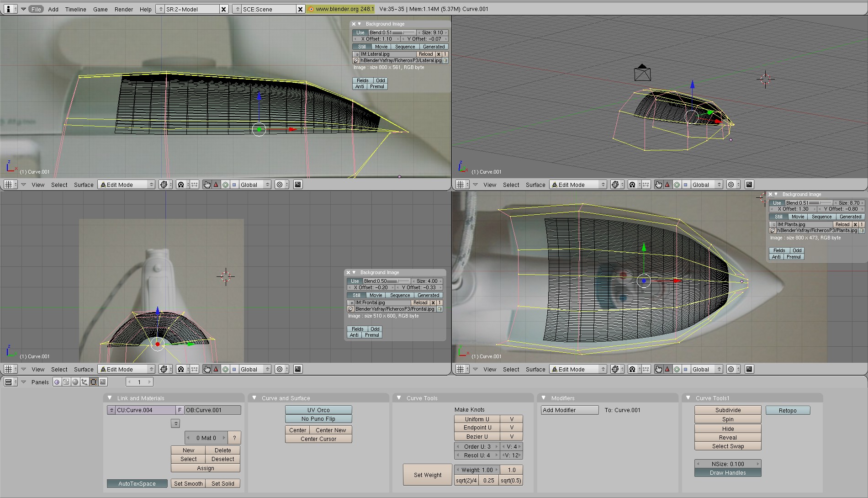Click the Order U: 3 field
The width and height of the screenshot is (868, 498).
pos(477,447)
